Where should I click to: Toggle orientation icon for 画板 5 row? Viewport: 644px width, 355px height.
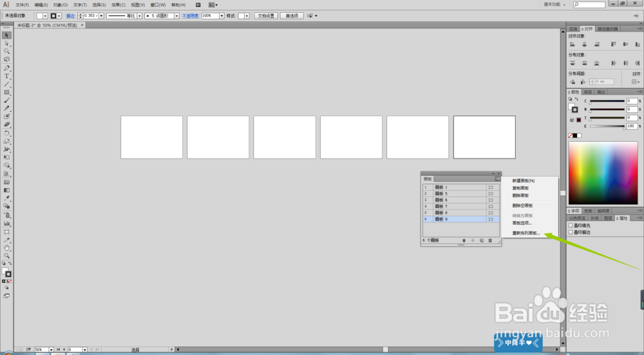(x=490, y=193)
